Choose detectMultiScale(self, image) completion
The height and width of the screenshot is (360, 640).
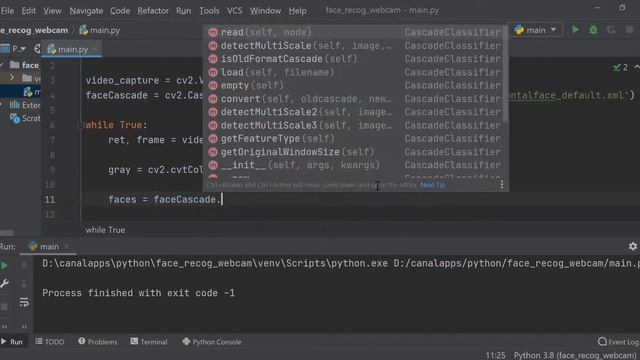354,46
